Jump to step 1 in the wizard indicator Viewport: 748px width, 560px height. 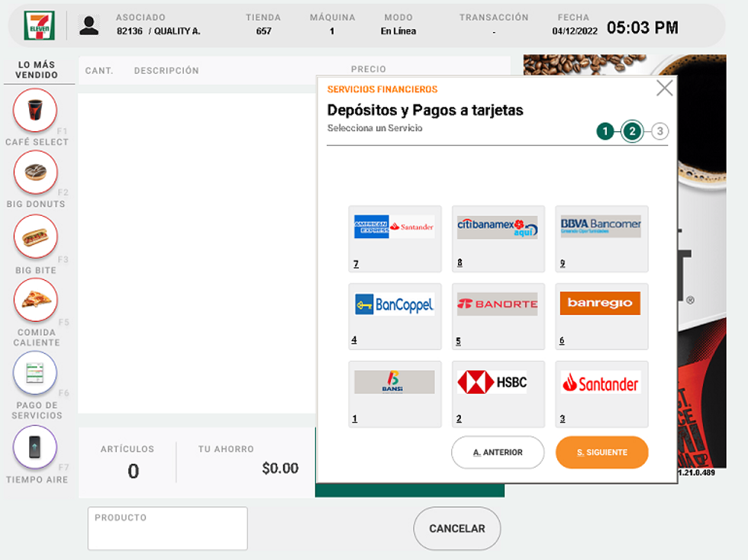tap(605, 131)
